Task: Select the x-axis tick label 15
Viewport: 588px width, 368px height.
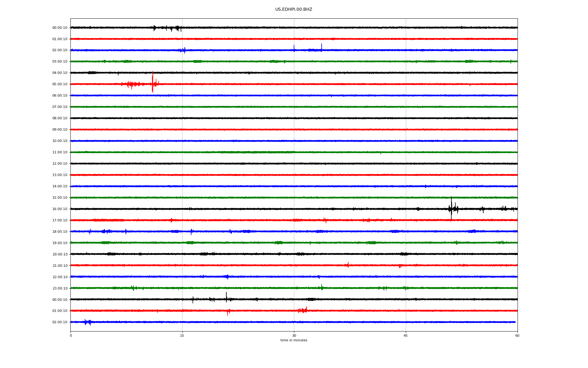Action: click(x=182, y=335)
